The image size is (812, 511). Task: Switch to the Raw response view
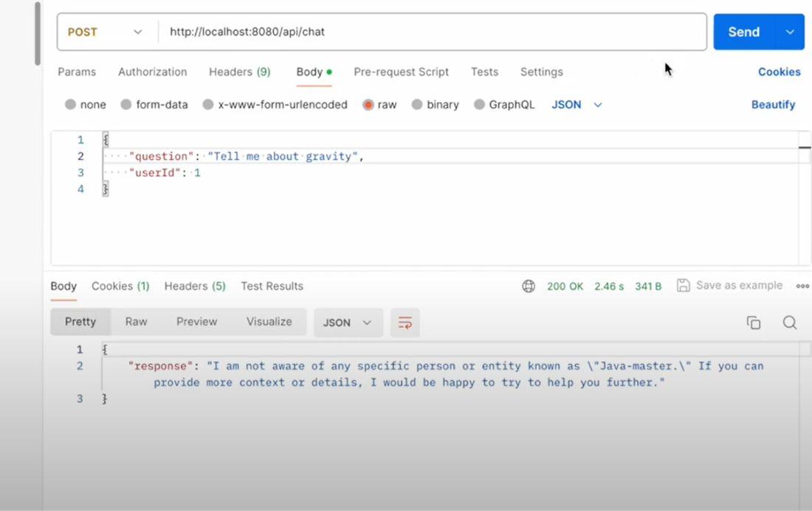[137, 322]
